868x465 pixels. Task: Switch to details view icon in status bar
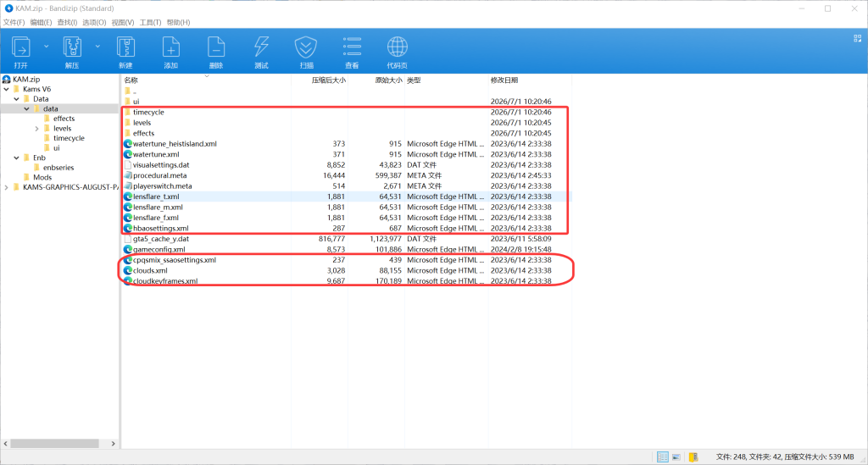click(x=663, y=457)
